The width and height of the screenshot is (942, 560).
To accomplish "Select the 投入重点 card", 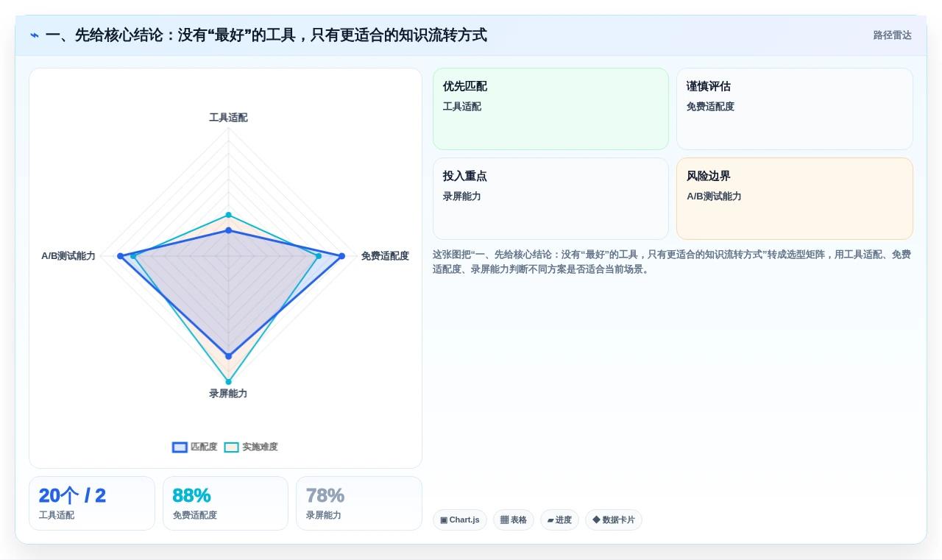I will (x=550, y=199).
